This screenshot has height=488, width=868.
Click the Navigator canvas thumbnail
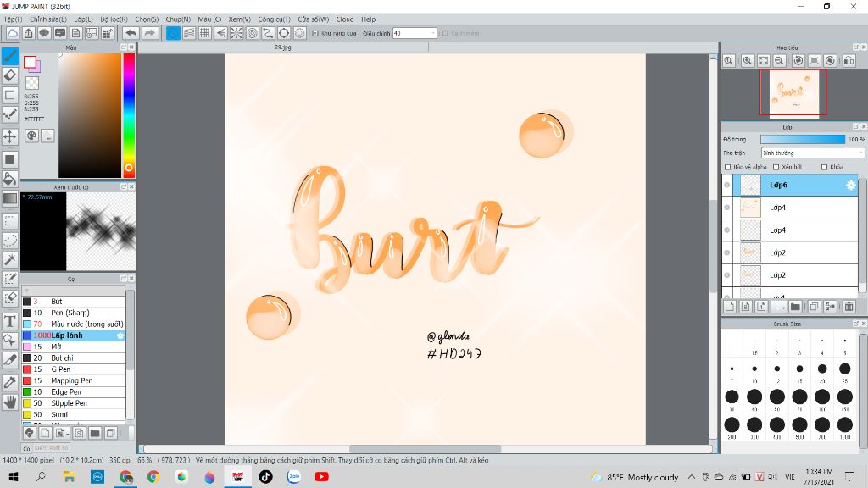[x=793, y=92]
